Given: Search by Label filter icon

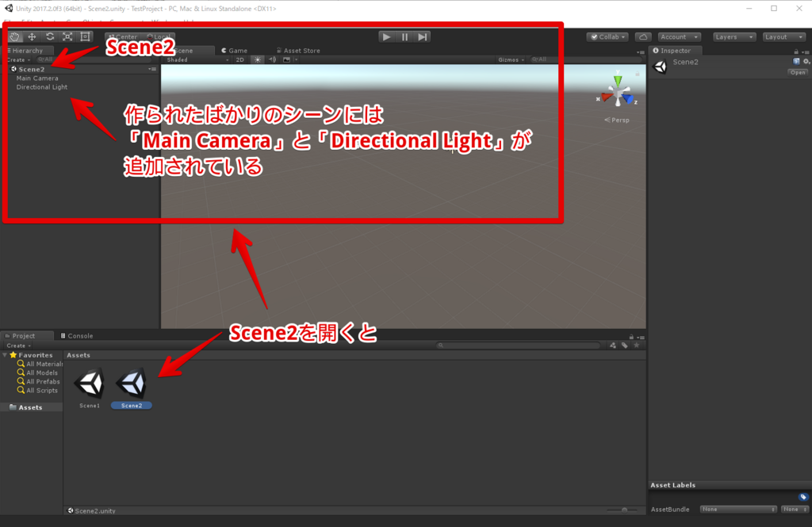Looking at the screenshot, I should pos(625,346).
